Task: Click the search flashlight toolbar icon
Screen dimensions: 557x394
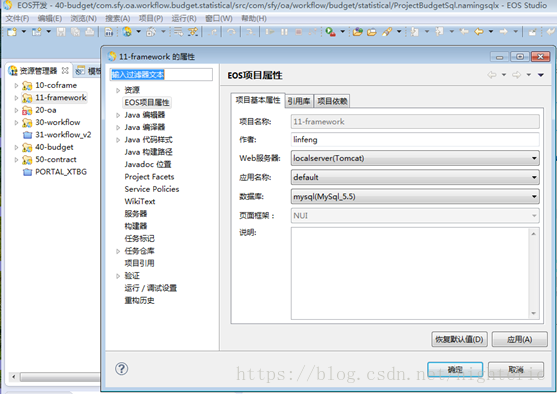Action: 386,32
